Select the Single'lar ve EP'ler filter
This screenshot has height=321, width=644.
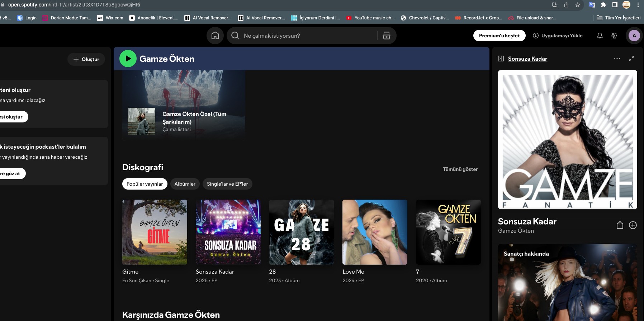[227, 184]
